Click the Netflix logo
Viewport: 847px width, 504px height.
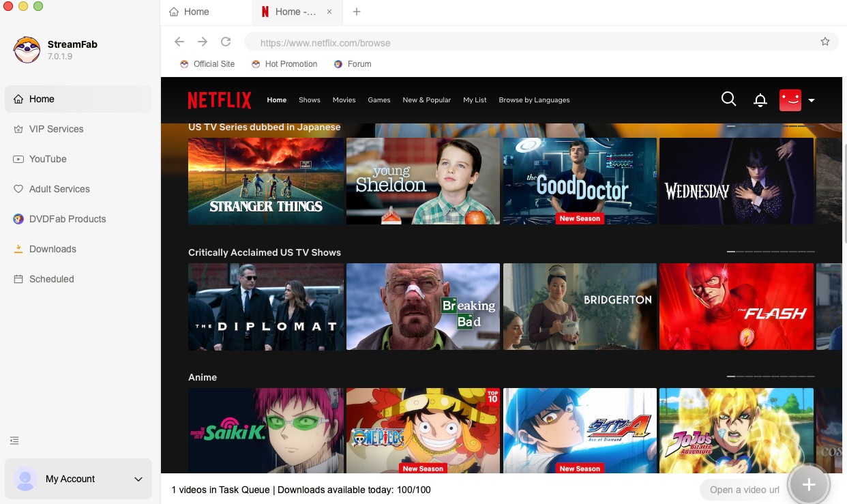coord(220,100)
